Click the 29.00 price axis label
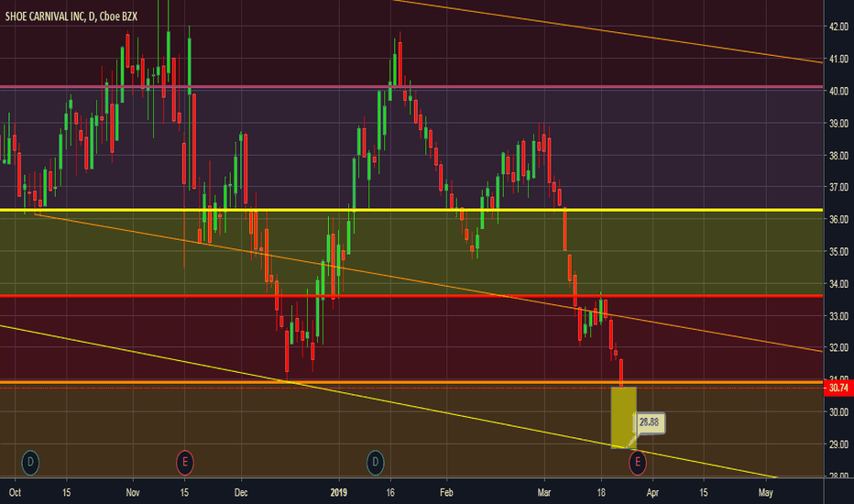 (838, 444)
